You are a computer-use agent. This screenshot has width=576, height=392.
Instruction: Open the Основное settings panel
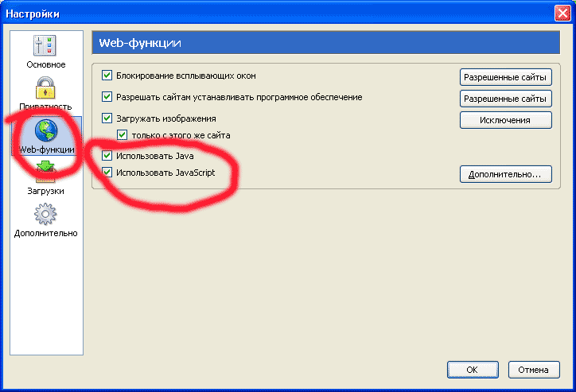click(x=45, y=51)
